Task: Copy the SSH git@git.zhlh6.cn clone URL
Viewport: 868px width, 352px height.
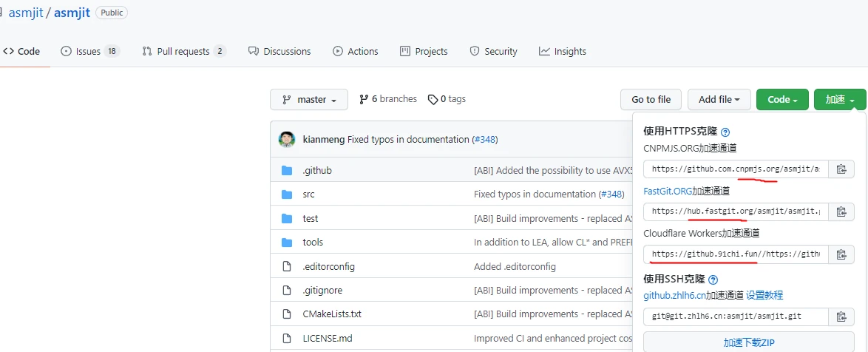Action: coord(841,317)
